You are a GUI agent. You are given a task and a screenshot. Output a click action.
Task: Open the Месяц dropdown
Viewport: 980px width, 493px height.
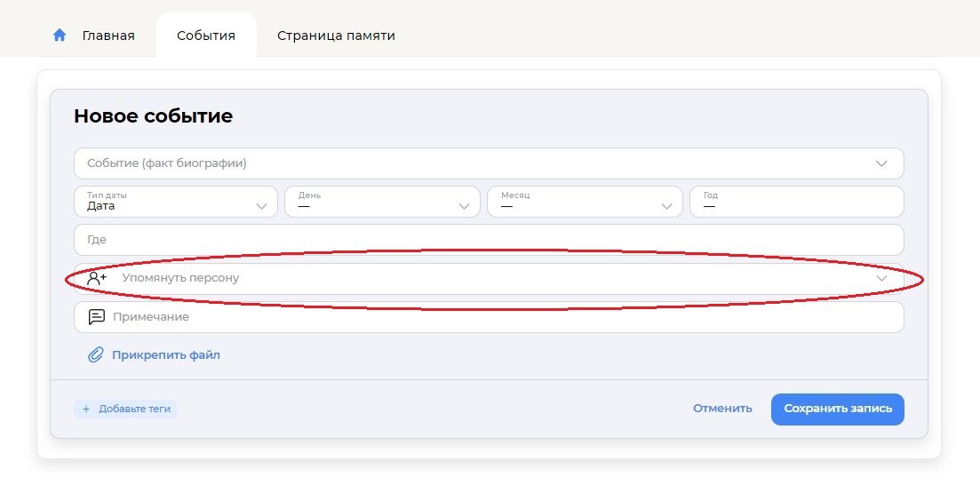585,202
